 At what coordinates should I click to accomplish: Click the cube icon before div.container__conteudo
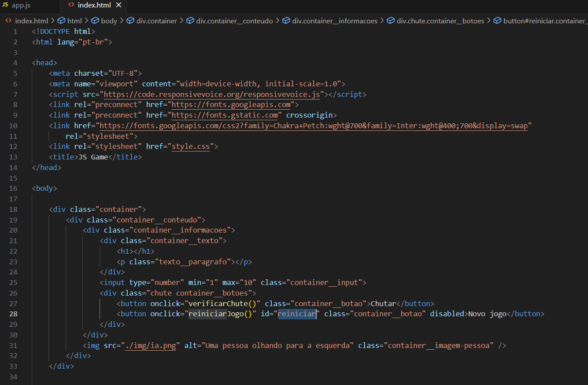click(190, 21)
